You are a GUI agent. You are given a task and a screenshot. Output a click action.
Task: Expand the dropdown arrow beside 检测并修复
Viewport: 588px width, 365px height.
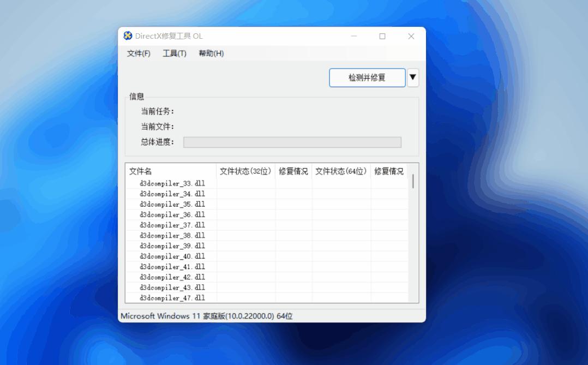click(413, 77)
